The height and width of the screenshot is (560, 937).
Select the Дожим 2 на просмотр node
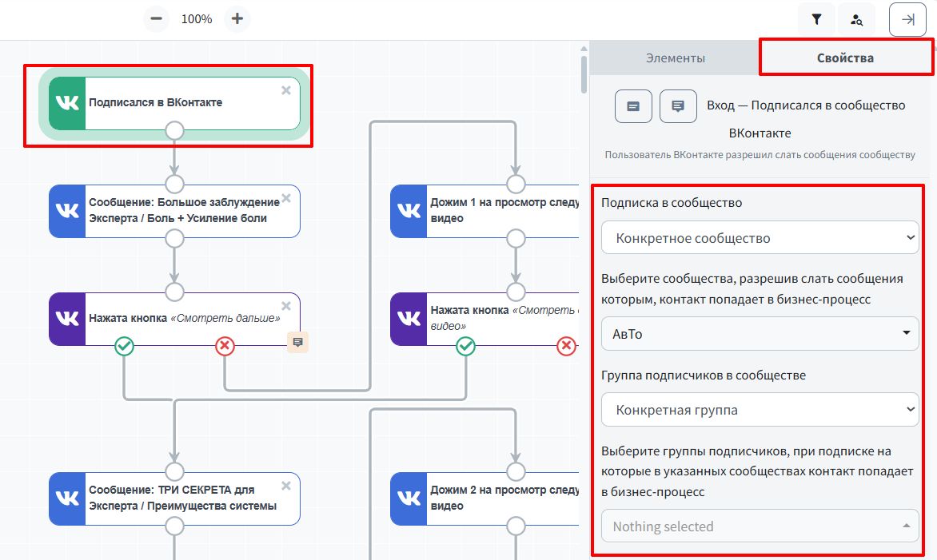click(x=484, y=498)
